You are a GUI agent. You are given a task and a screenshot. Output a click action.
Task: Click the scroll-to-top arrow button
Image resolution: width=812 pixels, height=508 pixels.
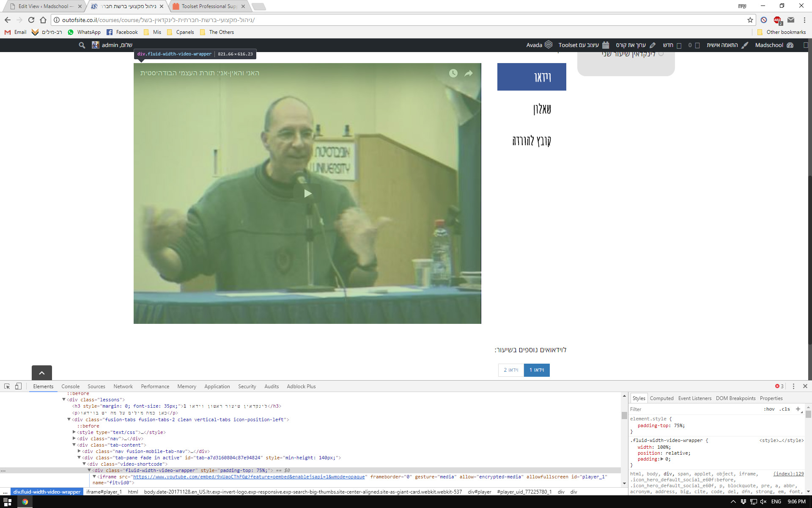point(42,373)
